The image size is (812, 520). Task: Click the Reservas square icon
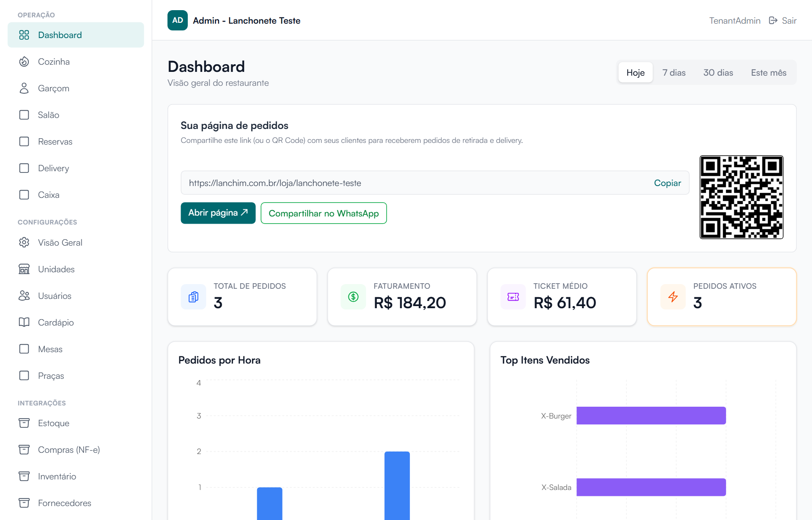(24, 142)
